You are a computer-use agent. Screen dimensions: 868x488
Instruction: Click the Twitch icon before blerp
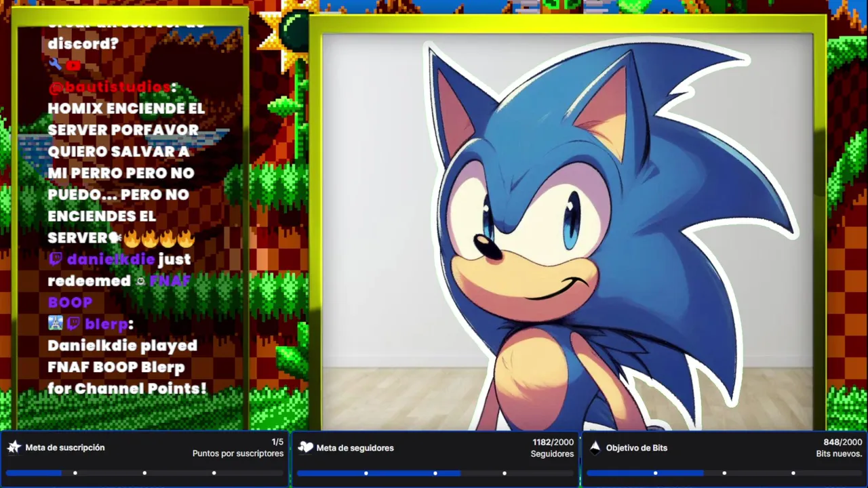(73, 324)
